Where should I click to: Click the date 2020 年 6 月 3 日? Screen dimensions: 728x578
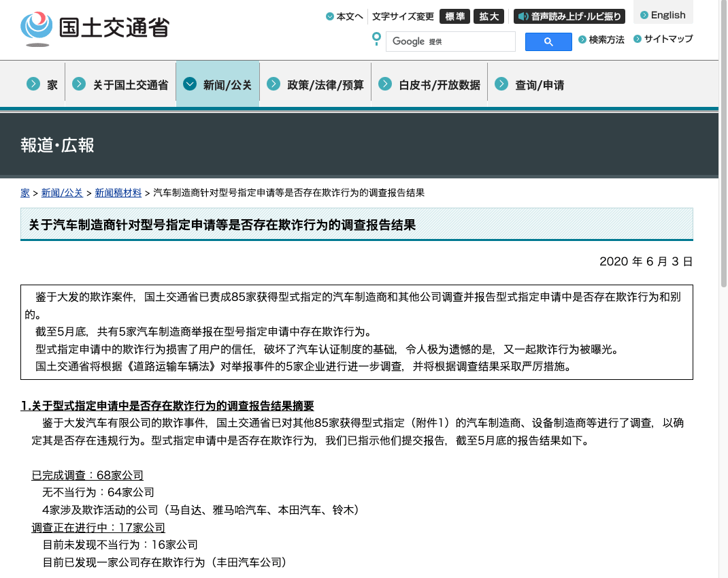(646, 261)
